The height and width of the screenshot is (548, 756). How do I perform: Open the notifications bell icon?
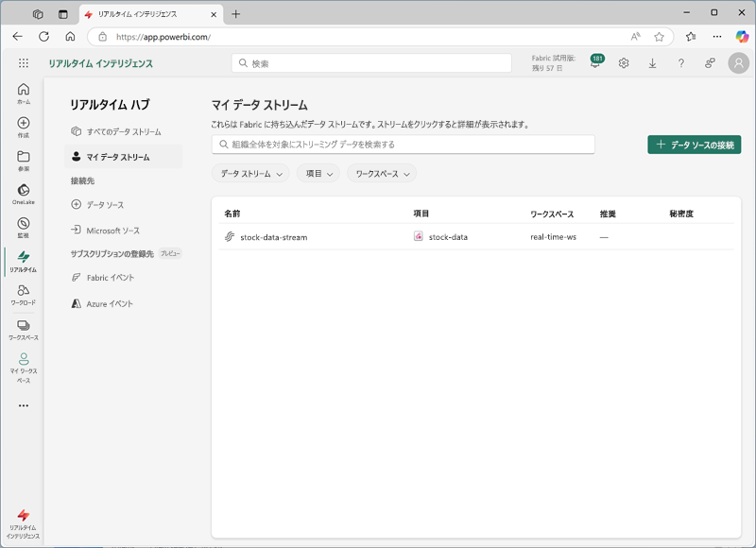pyautogui.click(x=595, y=63)
